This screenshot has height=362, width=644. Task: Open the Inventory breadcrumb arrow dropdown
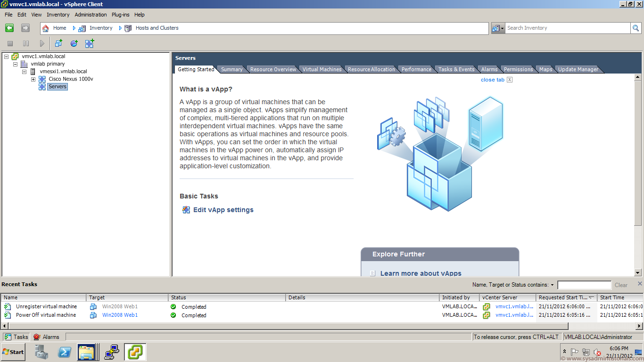coord(74,28)
